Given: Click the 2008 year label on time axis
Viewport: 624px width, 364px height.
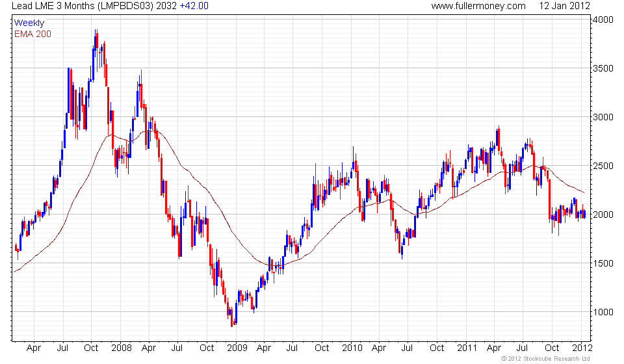Looking at the screenshot, I should (122, 348).
